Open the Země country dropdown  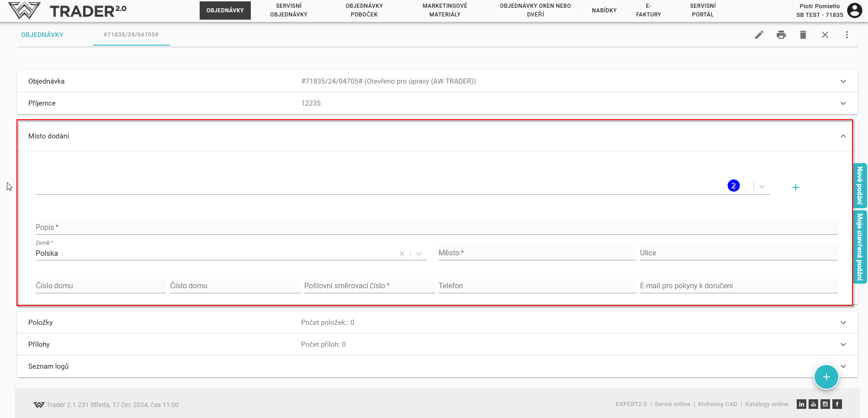(x=419, y=254)
